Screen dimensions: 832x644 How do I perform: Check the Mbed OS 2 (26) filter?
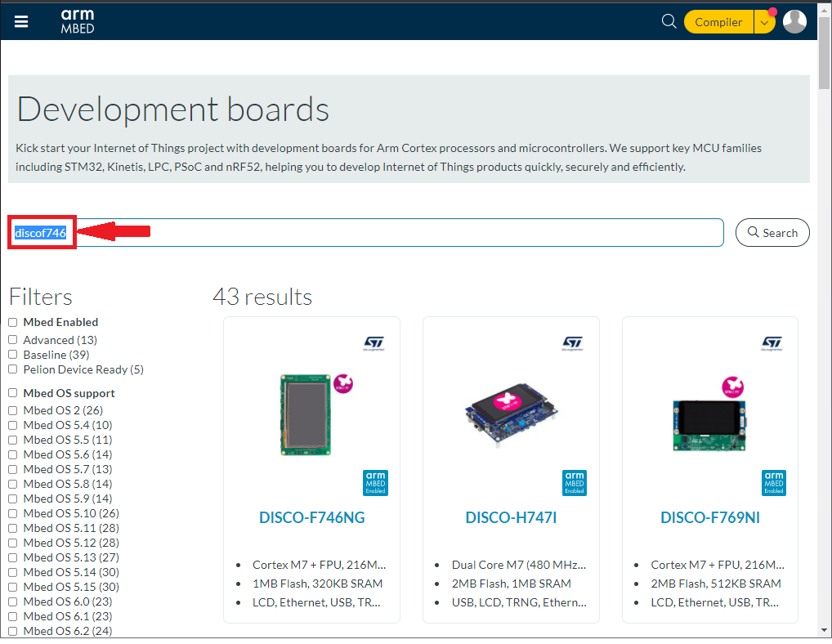point(13,410)
